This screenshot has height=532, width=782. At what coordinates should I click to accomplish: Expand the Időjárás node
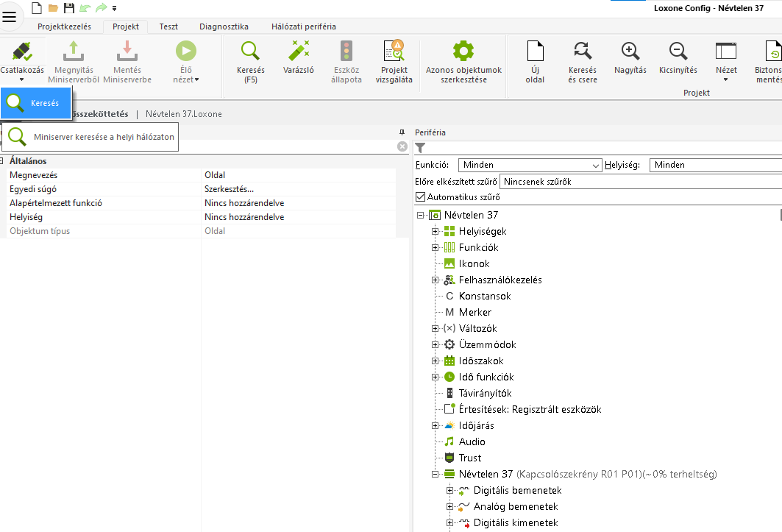click(x=435, y=426)
